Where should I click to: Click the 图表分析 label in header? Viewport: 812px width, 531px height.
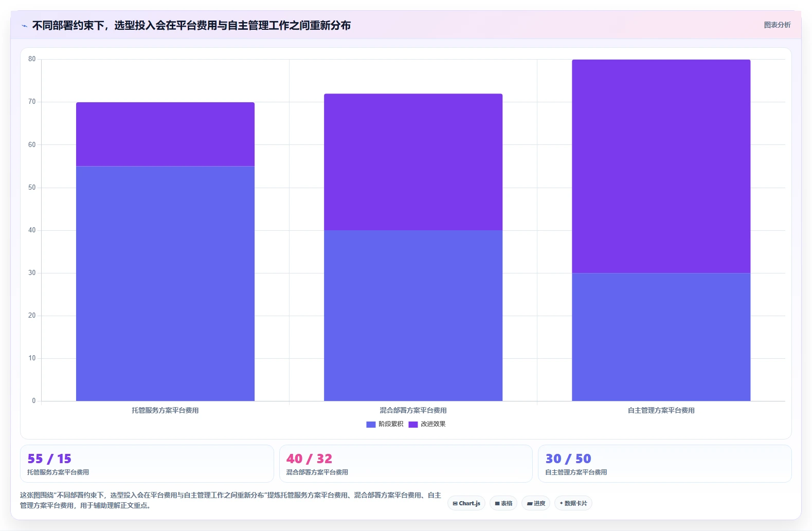pyautogui.click(x=777, y=25)
